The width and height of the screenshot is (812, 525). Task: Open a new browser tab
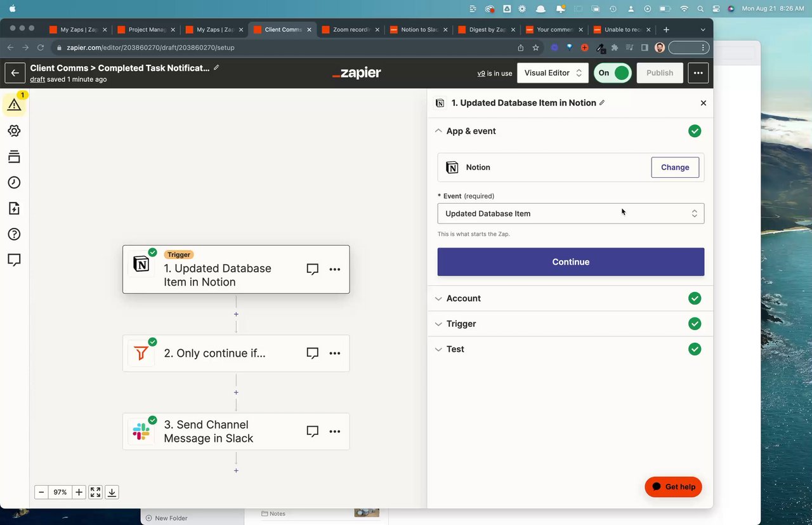(666, 30)
